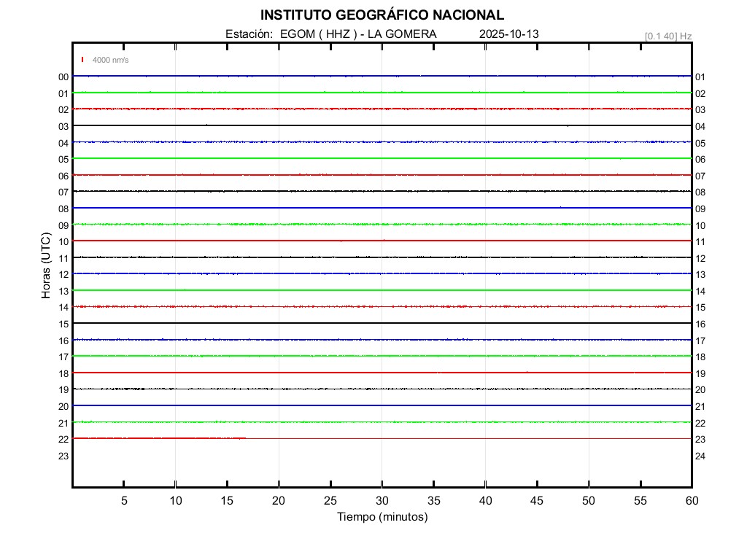The height and width of the screenshot is (560, 747).
Task: Click the 45 minute tick label
Action: [536, 501]
